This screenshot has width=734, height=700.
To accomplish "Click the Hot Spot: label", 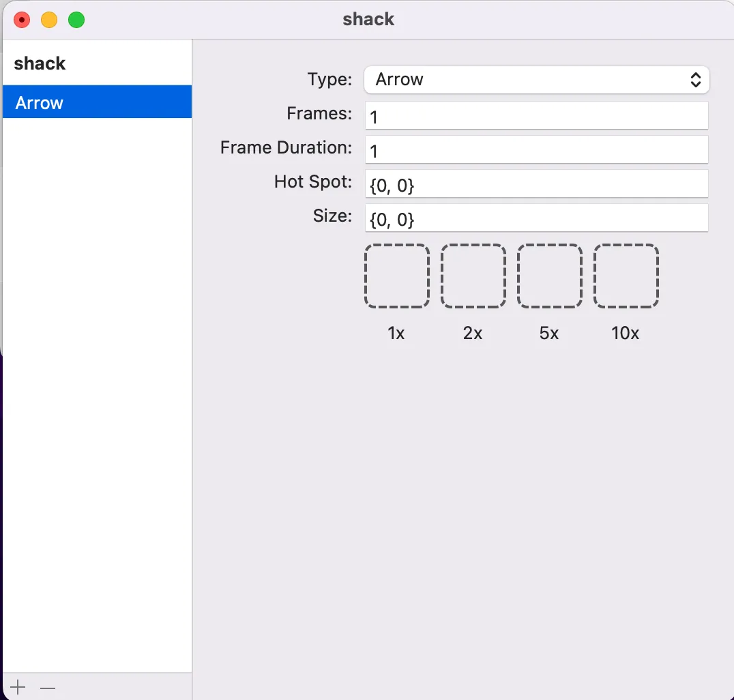I will (x=313, y=181).
